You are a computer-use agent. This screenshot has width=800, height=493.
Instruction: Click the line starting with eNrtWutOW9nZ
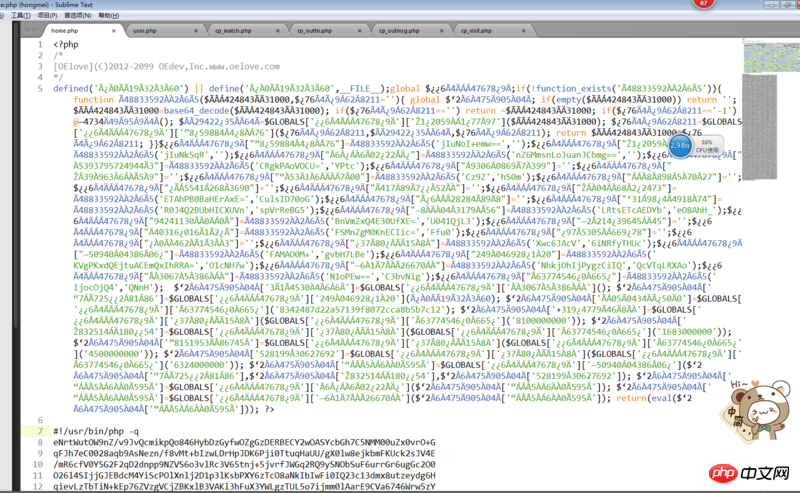click(x=244, y=442)
